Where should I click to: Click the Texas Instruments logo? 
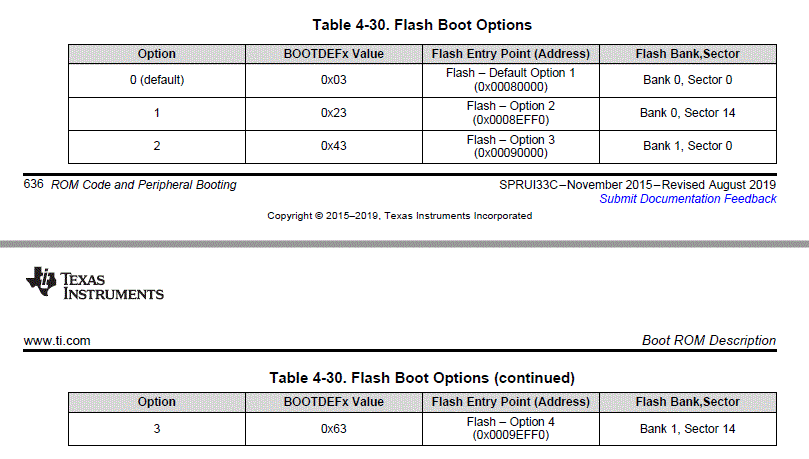coord(95,283)
